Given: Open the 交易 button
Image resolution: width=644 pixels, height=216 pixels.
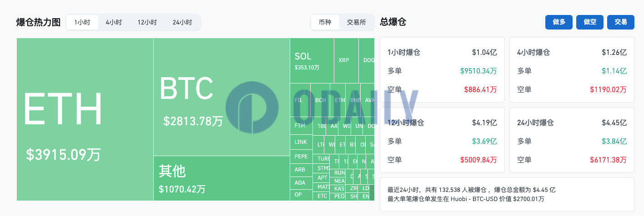Looking at the screenshot, I should pyautogui.click(x=621, y=22).
